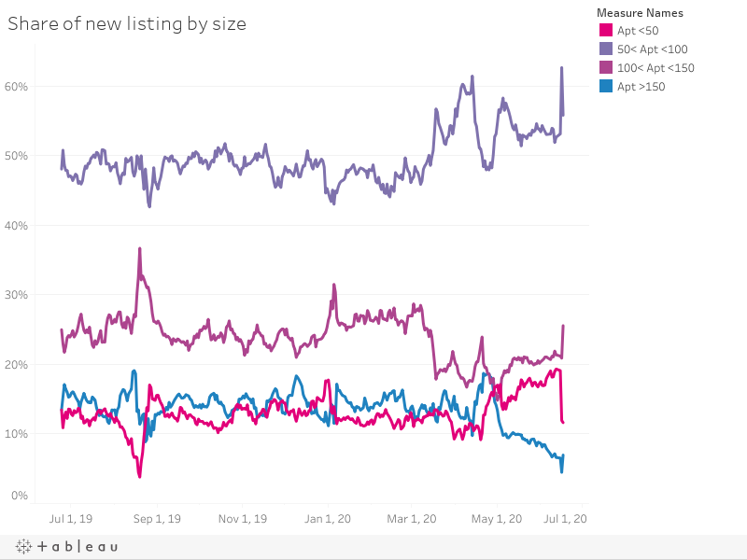Screen dimensions: 747x560
Task: Select the 100< Apt <150 magenta swatch
Action: pos(605,67)
